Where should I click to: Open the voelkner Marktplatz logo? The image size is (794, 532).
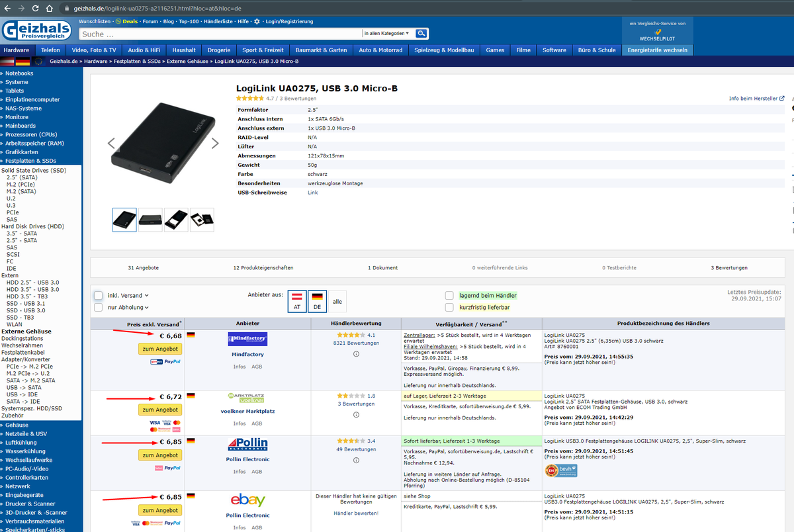(247, 397)
